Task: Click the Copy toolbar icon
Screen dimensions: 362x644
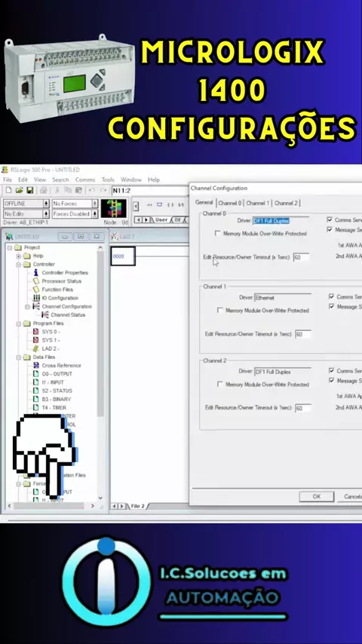Action: point(68,190)
